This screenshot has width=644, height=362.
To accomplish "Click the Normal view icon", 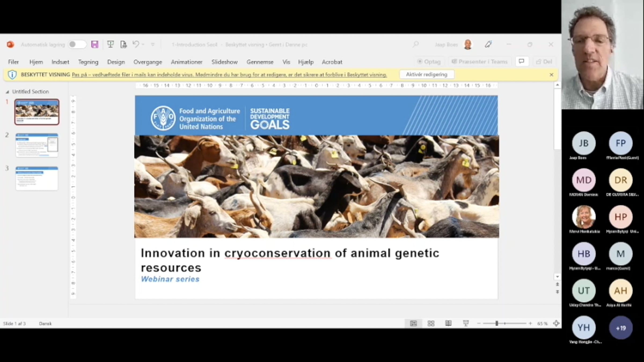I will pyautogui.click(x=414, y=323).
